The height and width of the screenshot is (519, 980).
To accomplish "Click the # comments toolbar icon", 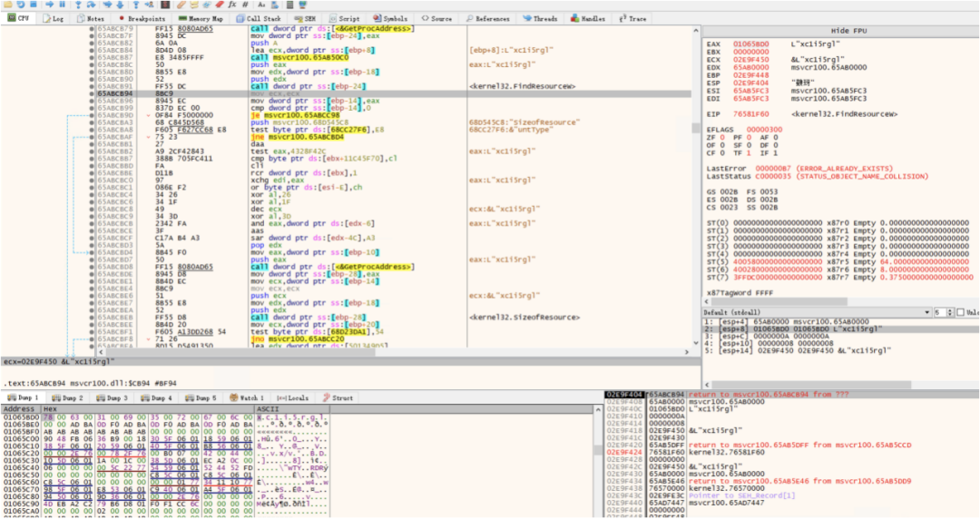I will click(245, 5).
